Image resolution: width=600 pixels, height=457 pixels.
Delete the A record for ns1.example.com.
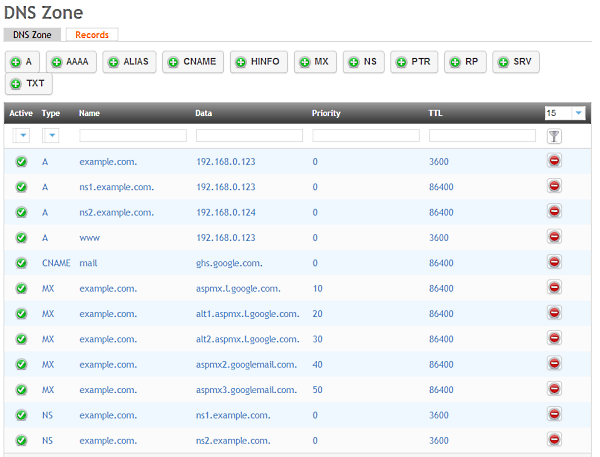pos(554,186)
